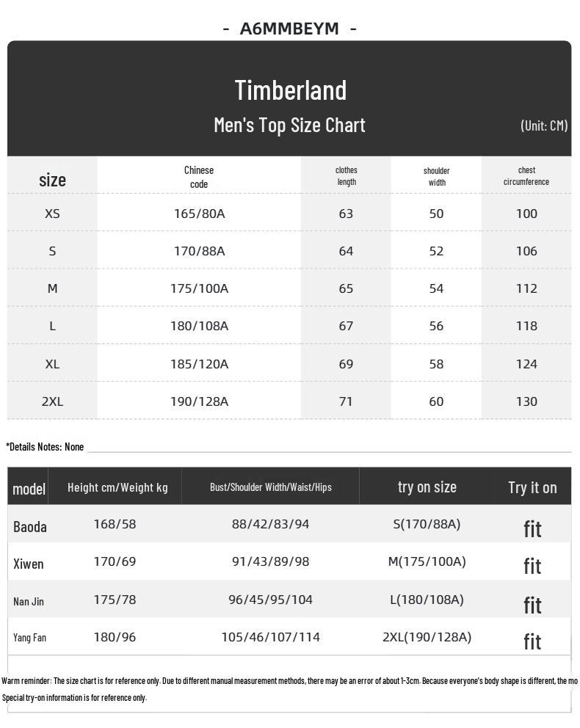The height and width of the screenshot is (728, 580).
Task: Select chest circumference value 124
Action: [x=526, y=364]
